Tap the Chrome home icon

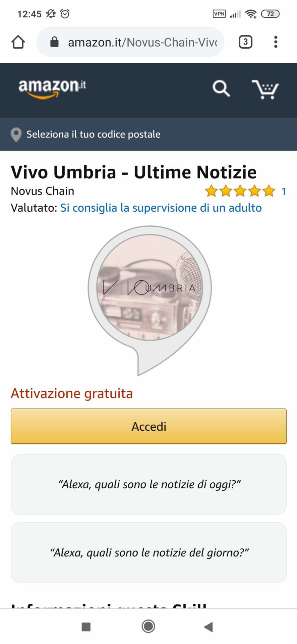18,42
